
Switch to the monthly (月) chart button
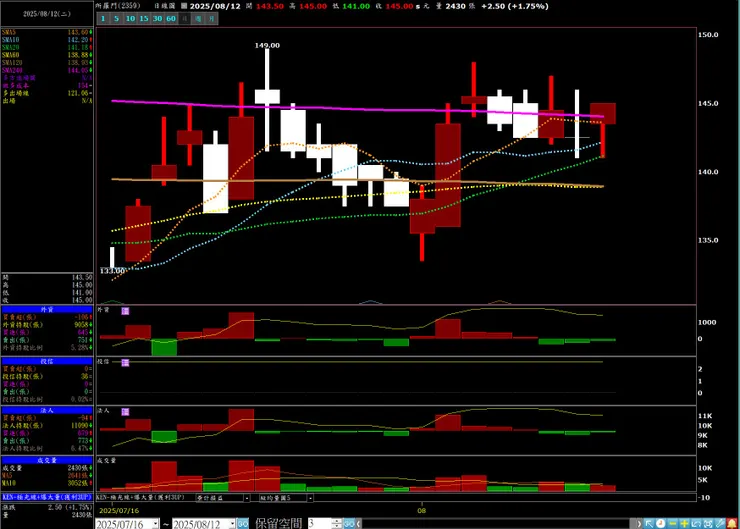coord(212,18)
